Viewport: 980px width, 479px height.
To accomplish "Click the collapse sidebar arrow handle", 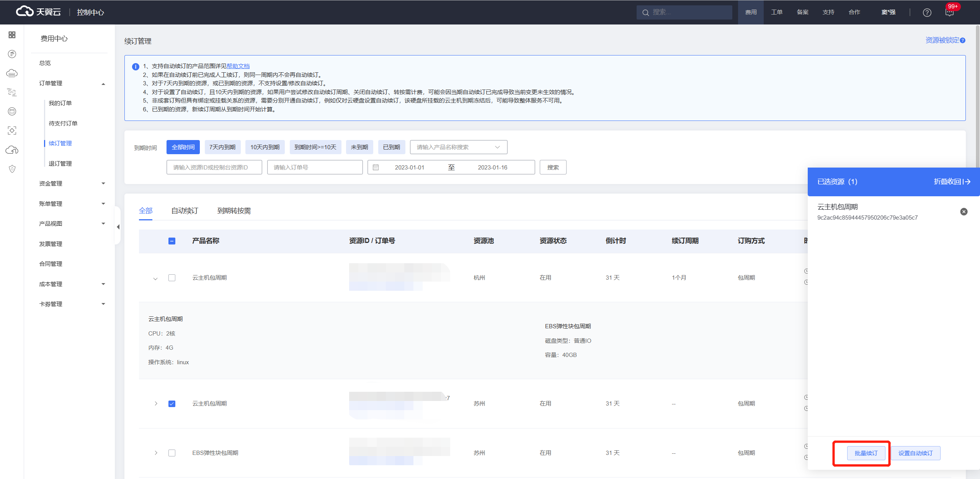I will [118, 227].
